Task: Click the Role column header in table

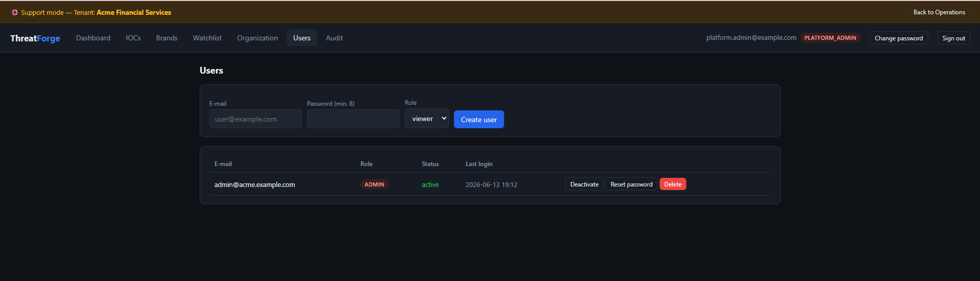Action: click(366, 164)
